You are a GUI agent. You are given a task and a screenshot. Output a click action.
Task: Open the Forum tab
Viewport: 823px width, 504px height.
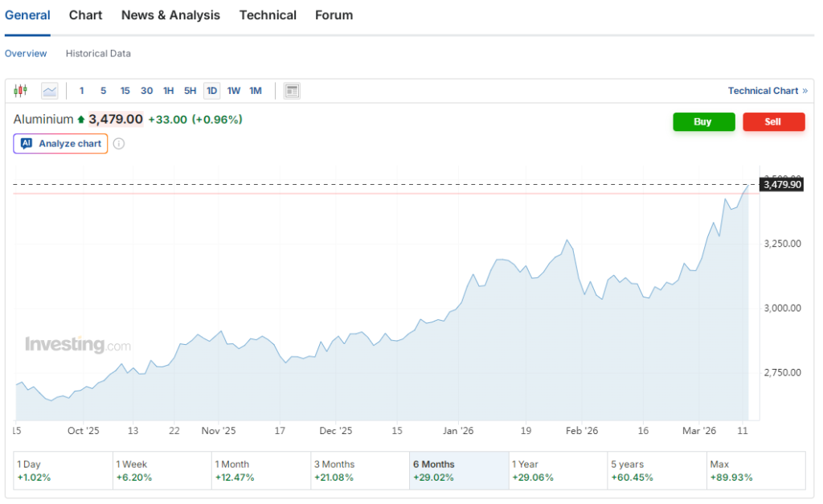(334, 15)
